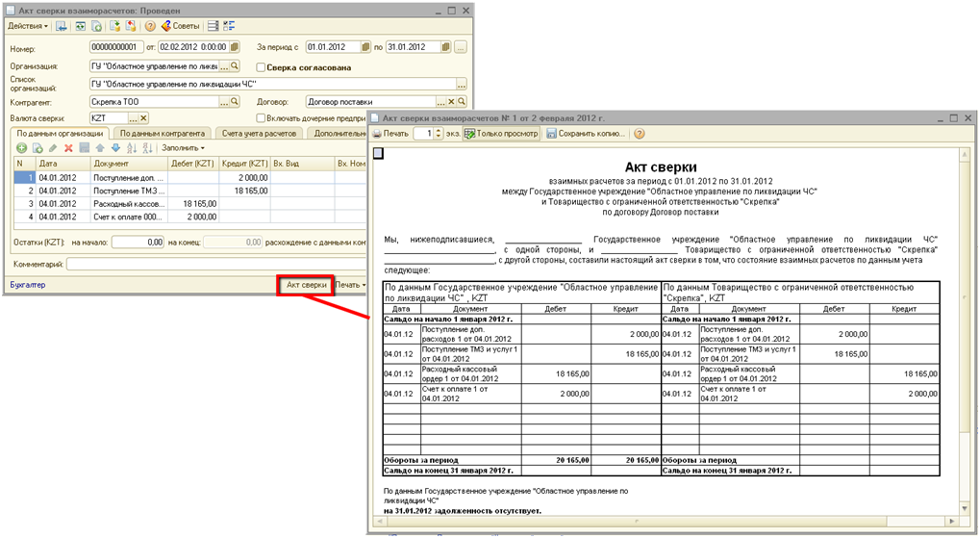980x538 pixels.
Task: Open the Счета учета расчетов tab
Action: tap(258, 133)
